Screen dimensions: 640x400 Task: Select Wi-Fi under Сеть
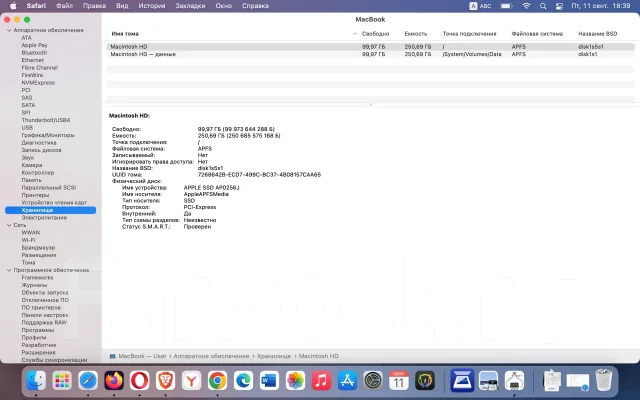(28, 240)
